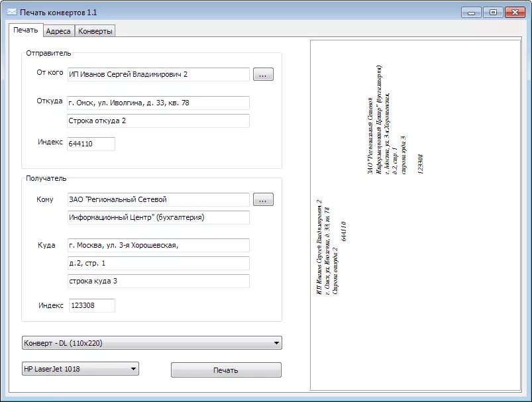This screenshot has height=402, width=532.
Task: Focus the Строка откуда 2 field
Action: pos(158,121)
